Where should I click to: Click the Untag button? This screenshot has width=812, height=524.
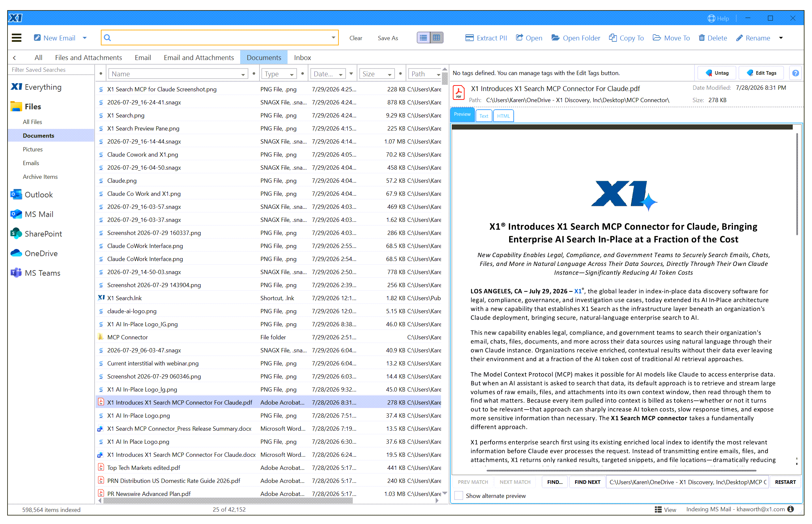click(x=717, y=73)
